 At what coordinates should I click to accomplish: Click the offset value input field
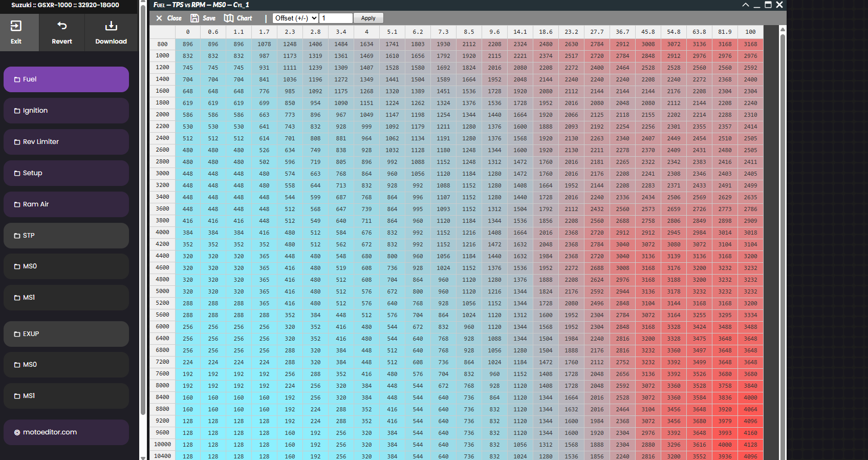click(x=336, y=18)
